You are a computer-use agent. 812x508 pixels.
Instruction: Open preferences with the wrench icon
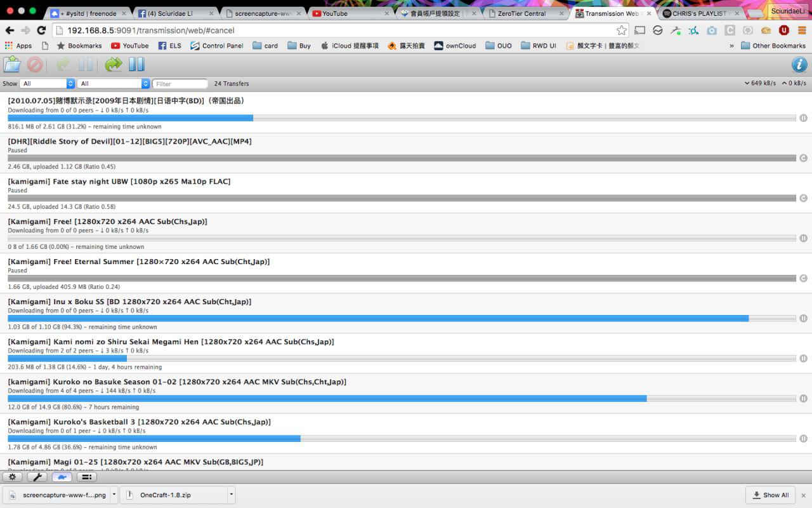(x=37, y=477)
